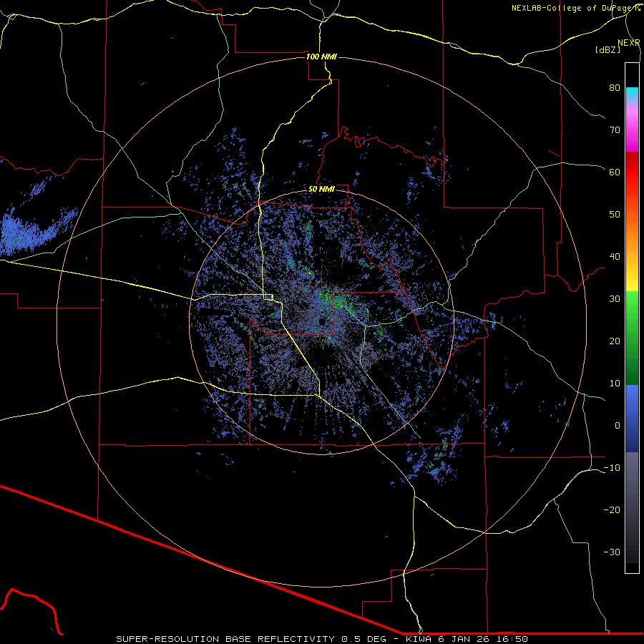Click the 70 value on reflectivity scale

click(x=615, y=130)
